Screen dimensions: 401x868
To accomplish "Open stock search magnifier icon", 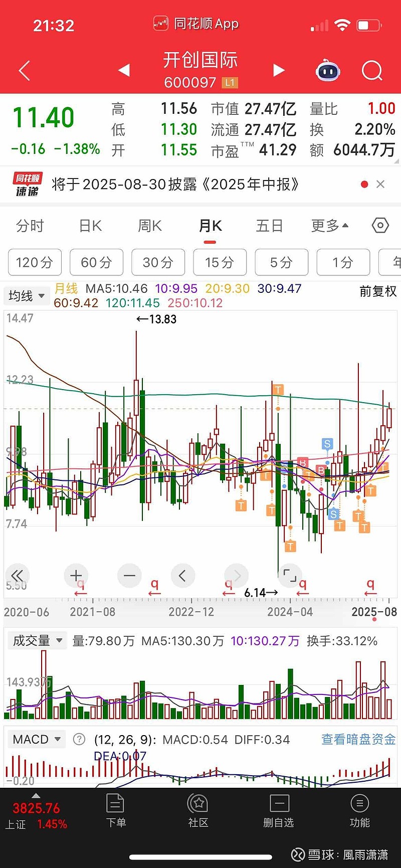I will point(372,71).
